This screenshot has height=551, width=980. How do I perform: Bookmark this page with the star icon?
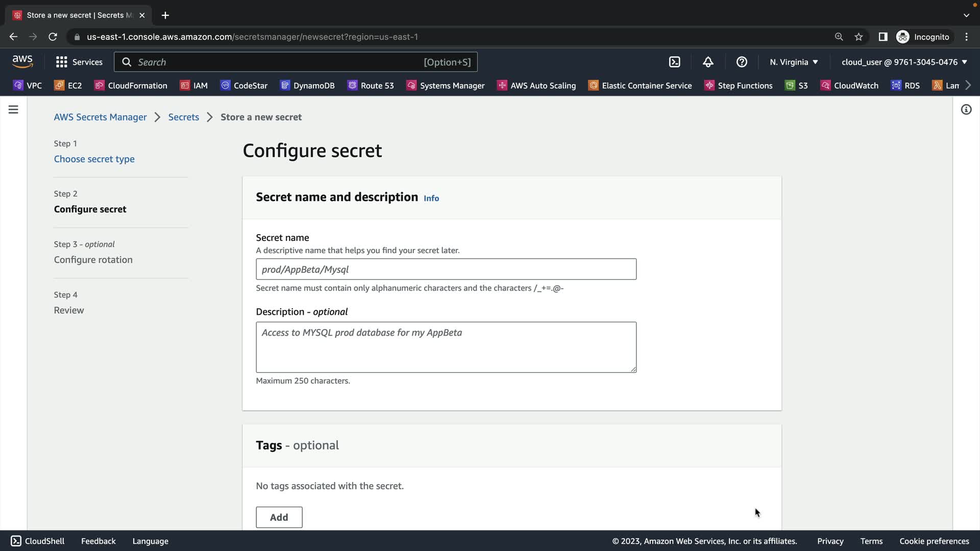click(859, 37)
